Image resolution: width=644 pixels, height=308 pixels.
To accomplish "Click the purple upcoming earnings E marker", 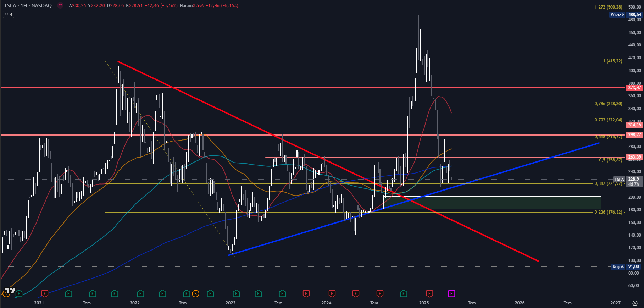I will pos(451,294).
